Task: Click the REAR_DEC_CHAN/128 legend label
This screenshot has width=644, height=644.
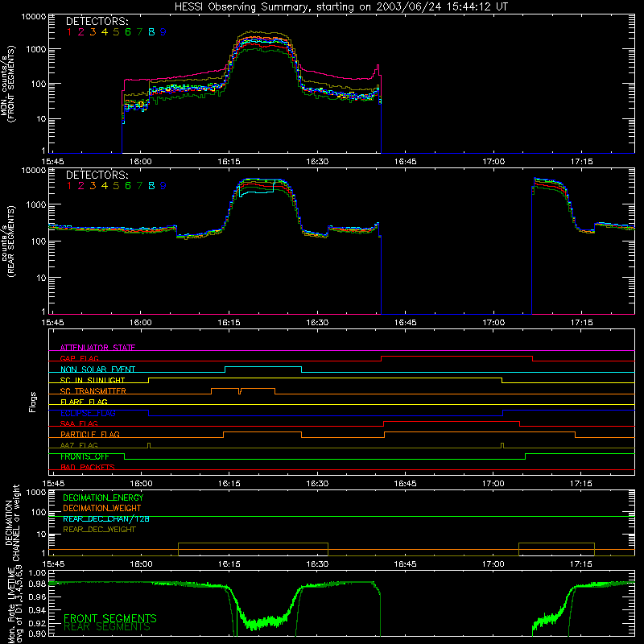Action: point(106,519)
